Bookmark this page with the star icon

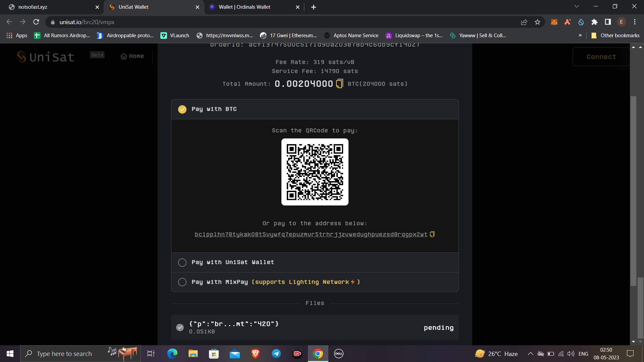coord(537,22)
